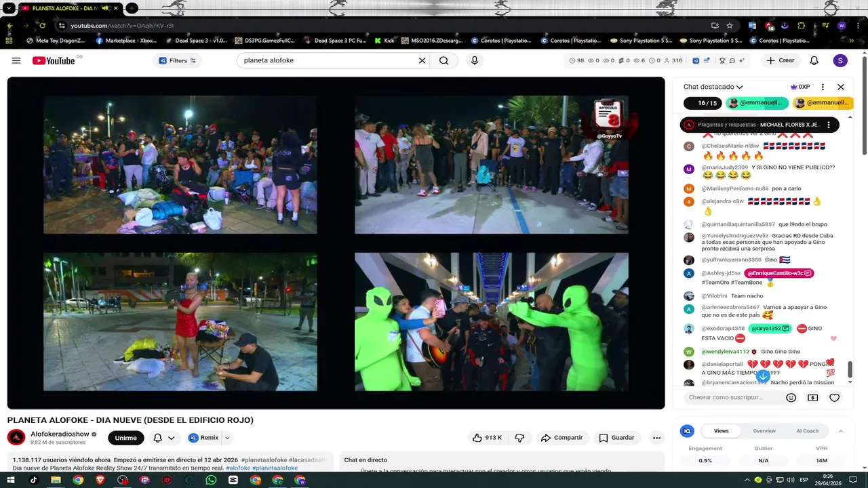Click the vidIQ logo in stats panel
Screen dimensions: 868x488
click(x=688, y=431)
